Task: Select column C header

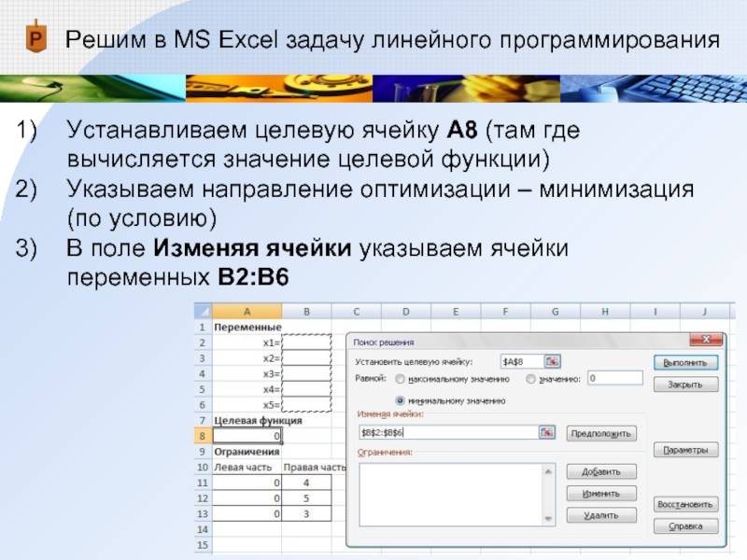Action: click(x=357, y=312)
